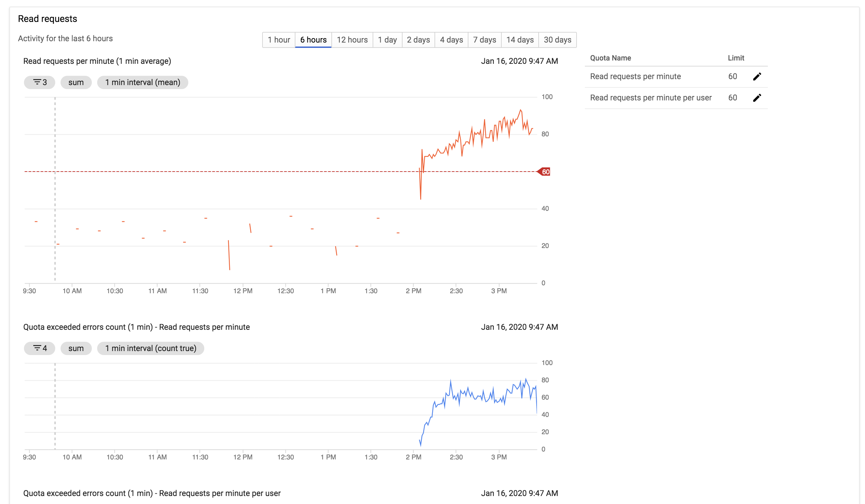
Task: Click the red 60 quota threshold marker
Action: (x=544, y=172)
